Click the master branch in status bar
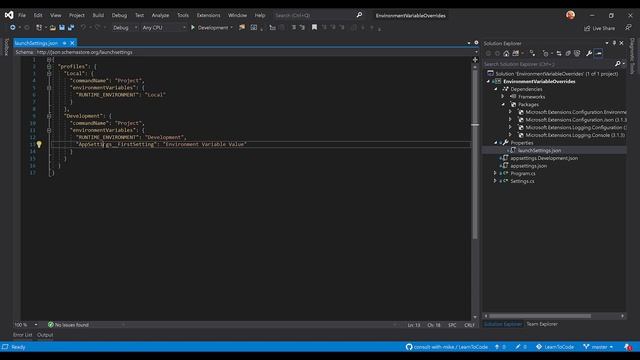Viewport: 640px width, 360px height. click(x=599, y=347)
